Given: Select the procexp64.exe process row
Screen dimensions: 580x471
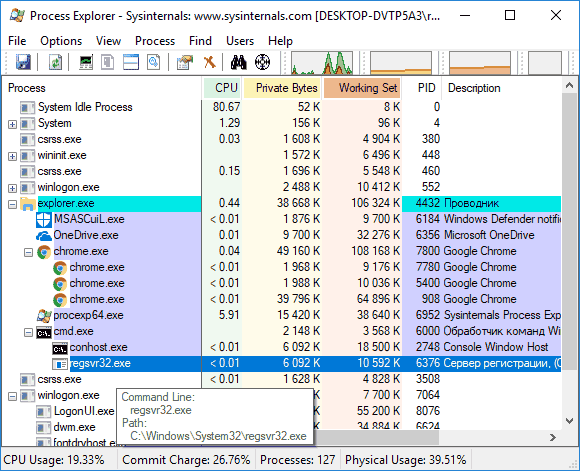Looking at the screenshot, I should (282, 315).
